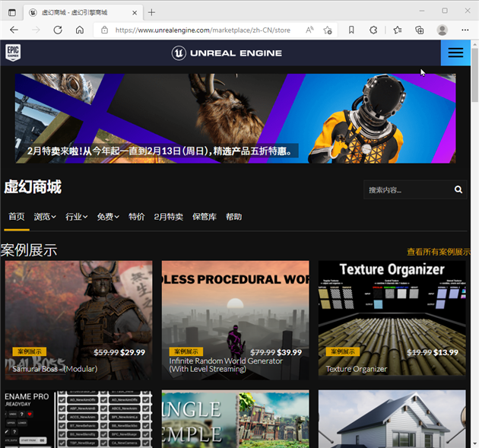Click the $39.99 price on world generator
This screenshot has height=448, width=479.
tap(289, 352)
